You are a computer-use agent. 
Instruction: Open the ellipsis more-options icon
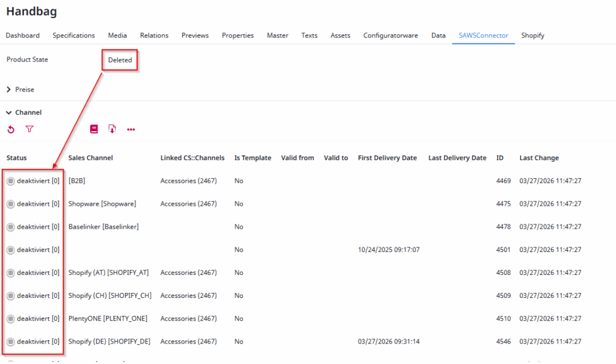point(131,129)
